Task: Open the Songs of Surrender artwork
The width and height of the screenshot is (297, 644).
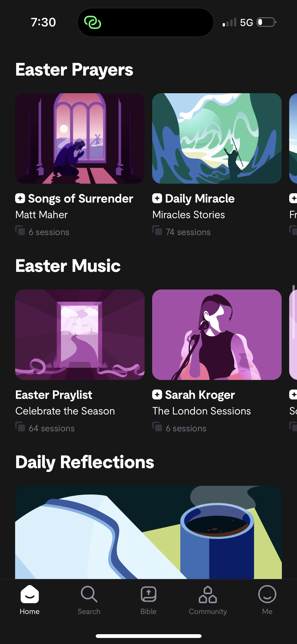Action: 80,138
